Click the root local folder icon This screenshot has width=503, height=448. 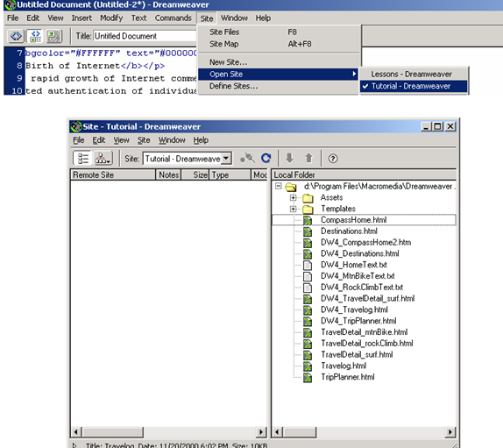click(291, 187)
